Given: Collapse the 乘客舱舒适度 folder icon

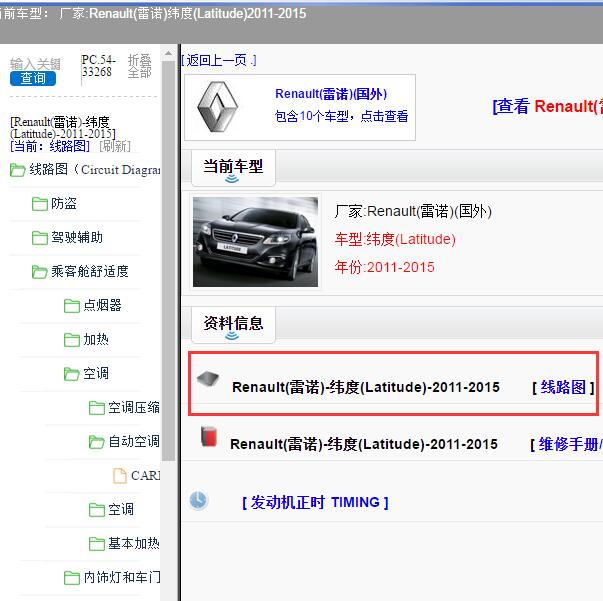Looking at the screenshot, I should coord(40,271).
